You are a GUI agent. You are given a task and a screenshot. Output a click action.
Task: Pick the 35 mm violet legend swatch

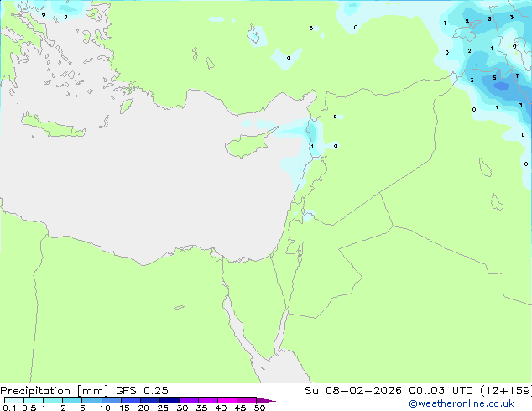[207, 400]
